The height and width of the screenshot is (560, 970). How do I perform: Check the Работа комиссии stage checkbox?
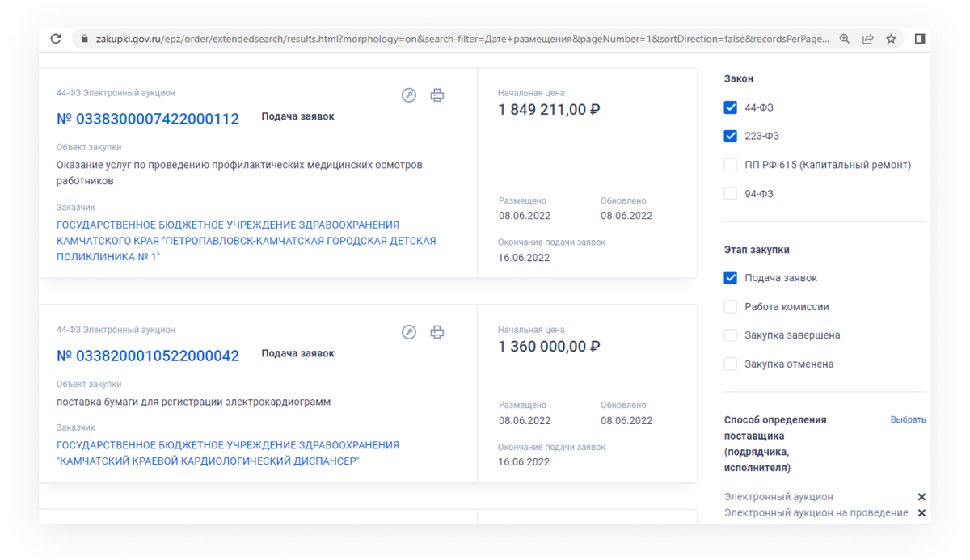pyautogui.click(x=731, y=307)
